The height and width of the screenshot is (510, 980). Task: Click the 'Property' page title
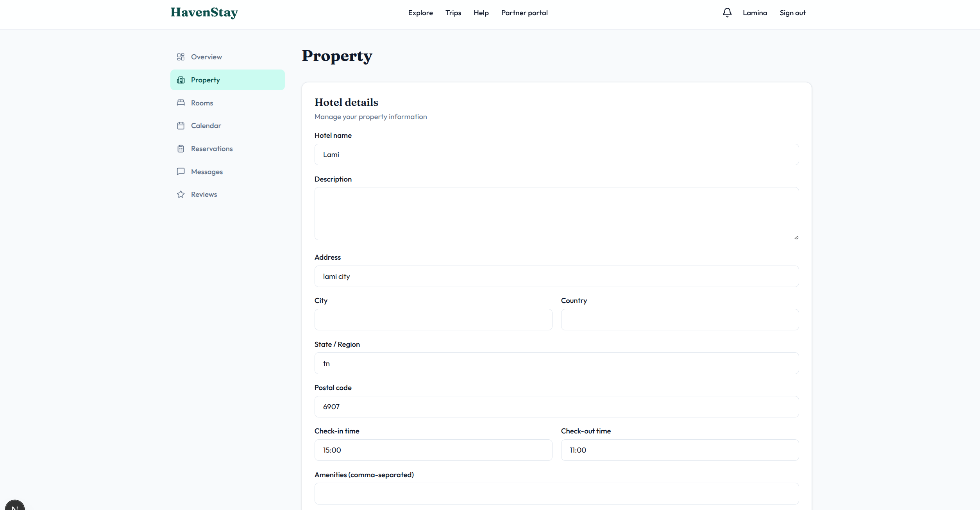(x=337, y=56)
